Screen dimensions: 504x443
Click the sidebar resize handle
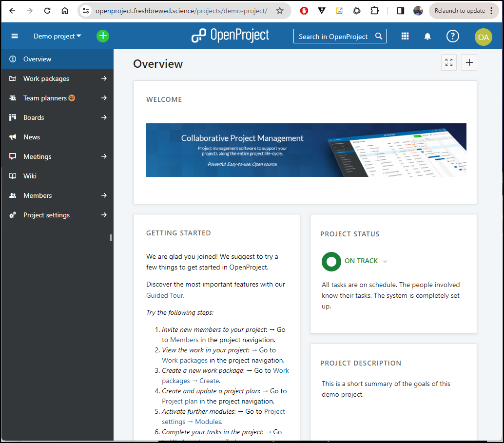click(x=111, y=237)
